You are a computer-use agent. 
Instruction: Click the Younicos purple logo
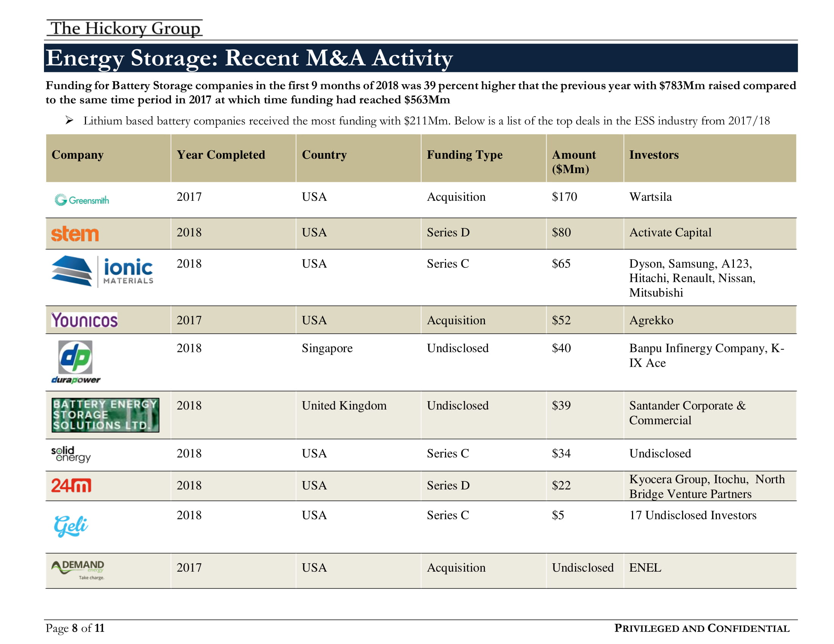[85, 320]
